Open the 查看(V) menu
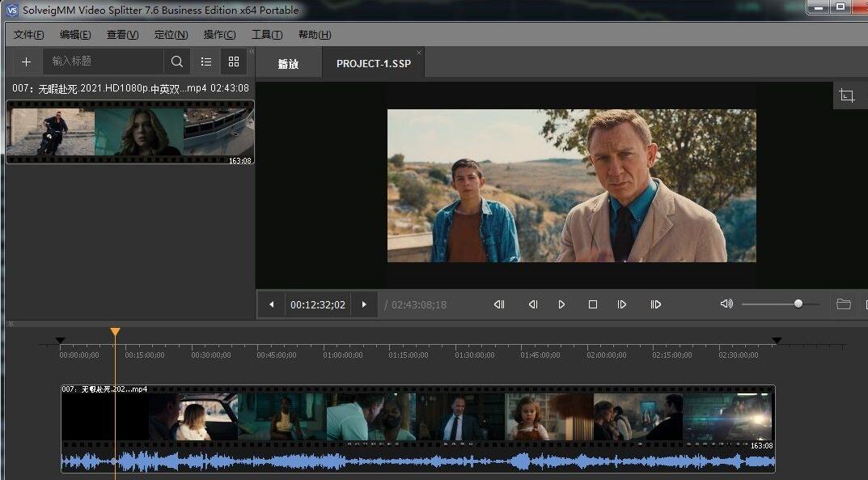Viewport: 868px width, 480px height. point(122,35)
